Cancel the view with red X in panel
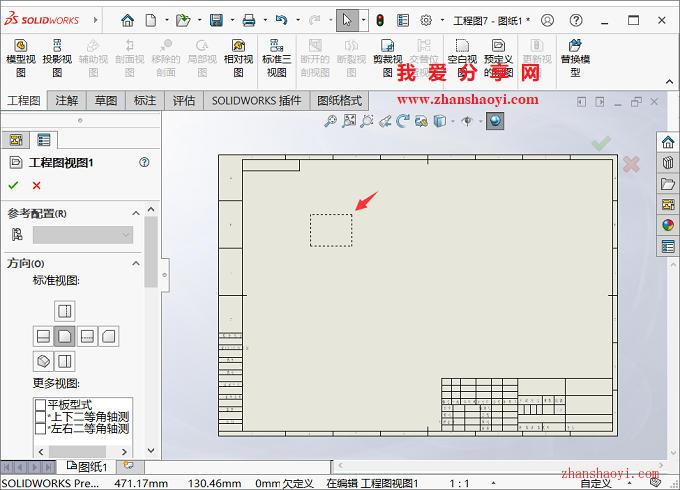680x490 pixels. tap(36, 186)
